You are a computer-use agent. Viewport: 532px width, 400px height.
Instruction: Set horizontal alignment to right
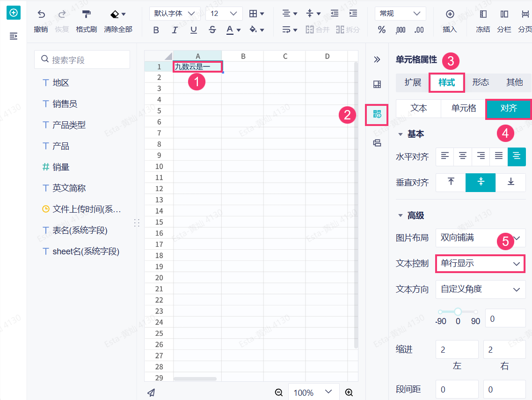481,156
